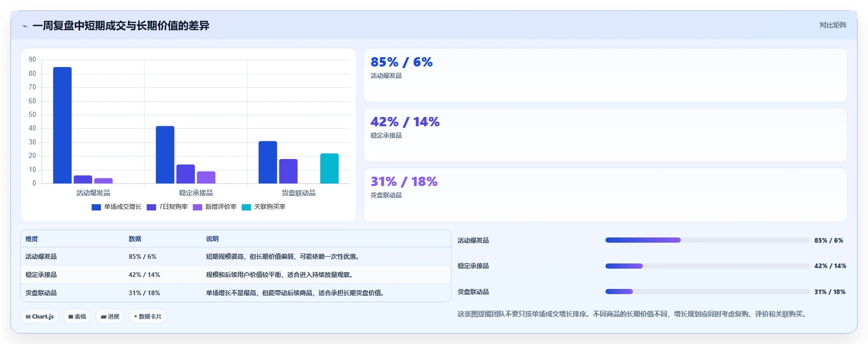The image size is (868, 344).
Task: Click the y-axis value 90
Action: pyautogui.click(x=32, y=60)
